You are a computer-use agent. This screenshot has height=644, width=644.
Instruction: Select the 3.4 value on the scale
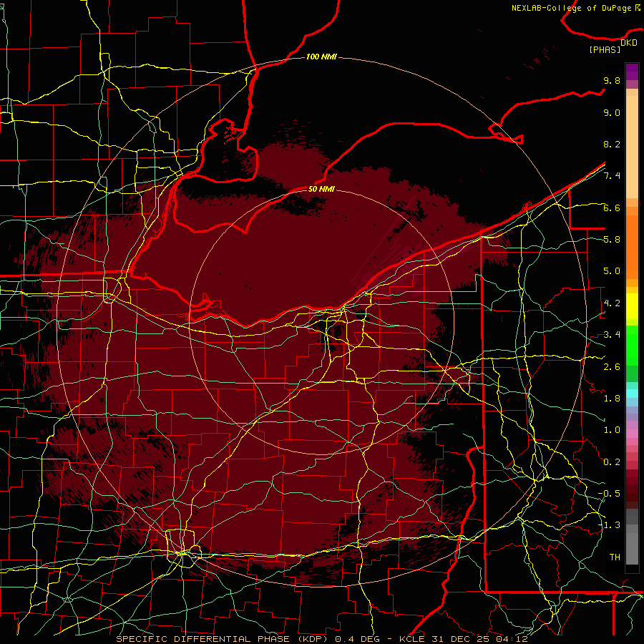point(612,335)
